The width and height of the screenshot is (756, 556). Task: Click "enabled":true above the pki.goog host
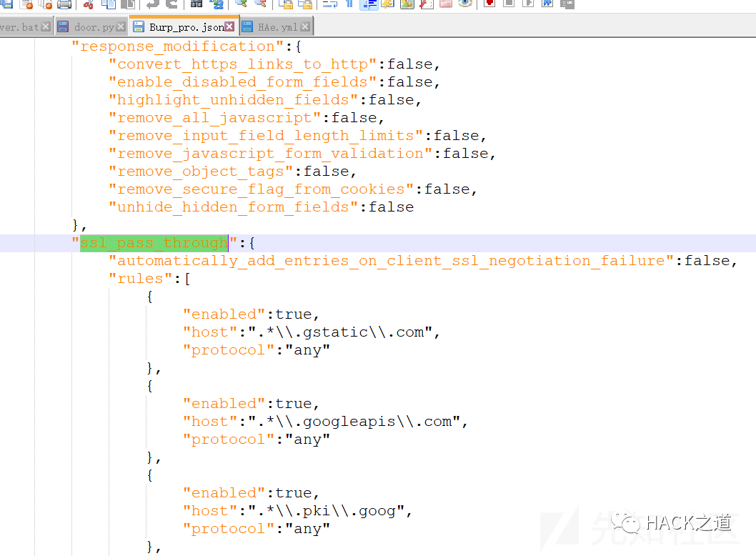[x=251, y=493]
